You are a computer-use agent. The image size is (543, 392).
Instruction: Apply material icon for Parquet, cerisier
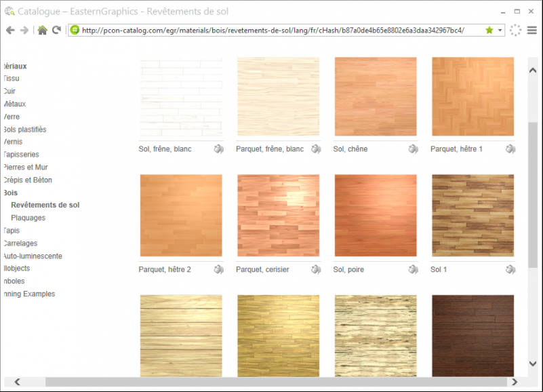[316, 269]
